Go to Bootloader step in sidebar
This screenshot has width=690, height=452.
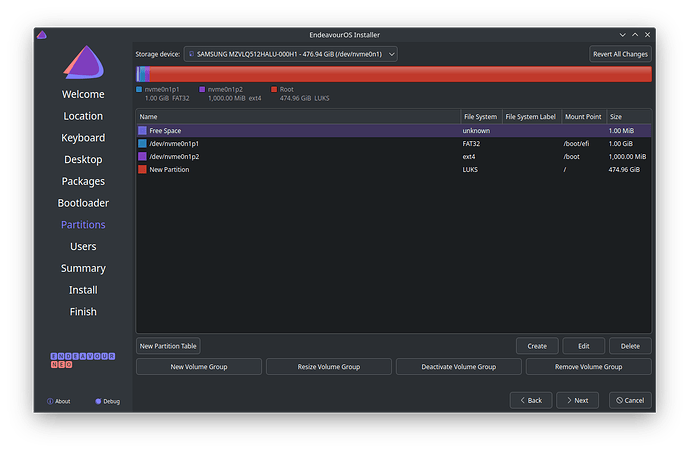pos(83,203)
